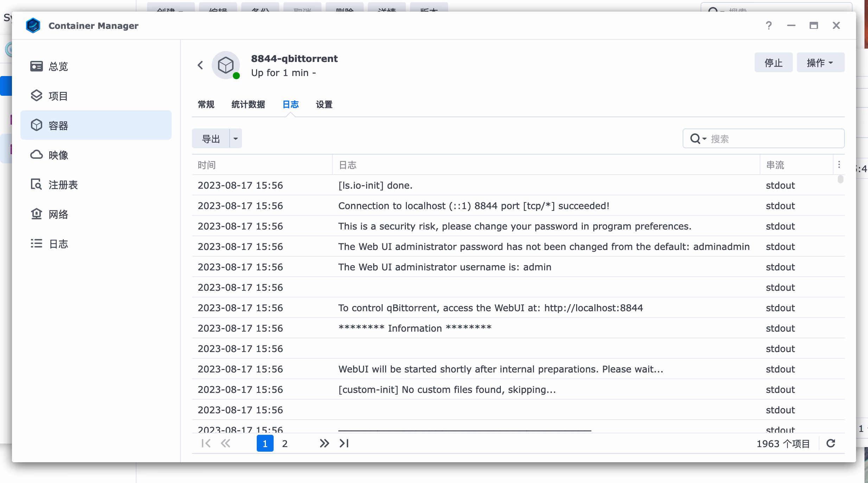
Task: Select the 映像 image section
Action: tap(58, 155)
